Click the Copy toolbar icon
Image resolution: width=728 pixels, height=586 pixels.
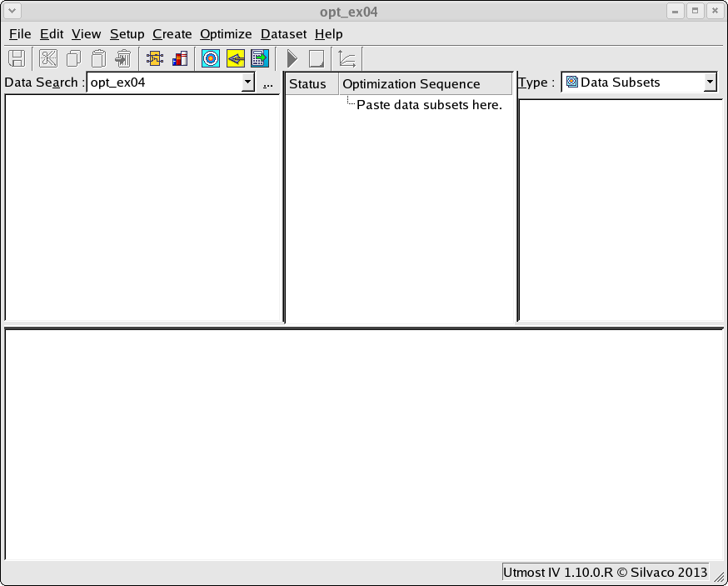pyautogui.click(x=73, y=59)
